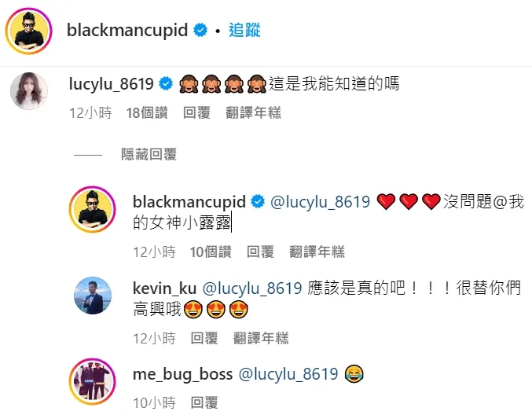Viewport: 532px width, 415px height.
Task: Translate lucylu_8619's comment via 翻譯年糕
Action: pyautogui.click(x=253, y=112)
